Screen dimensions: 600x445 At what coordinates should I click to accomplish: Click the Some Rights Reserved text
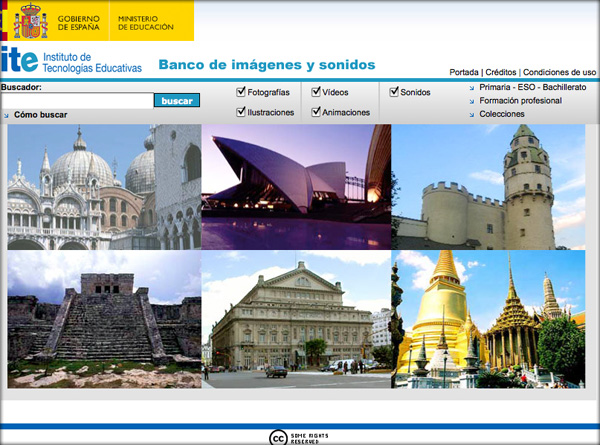click(x=309, y=438)
